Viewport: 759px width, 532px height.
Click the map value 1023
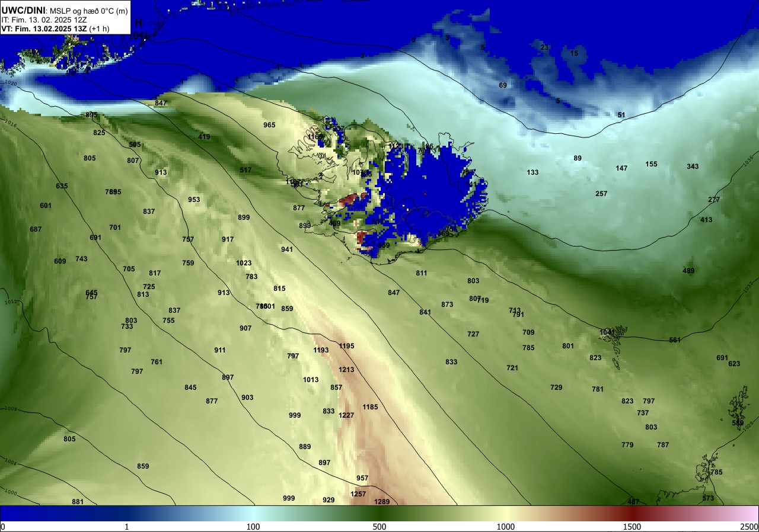click(x=244, y=263)
